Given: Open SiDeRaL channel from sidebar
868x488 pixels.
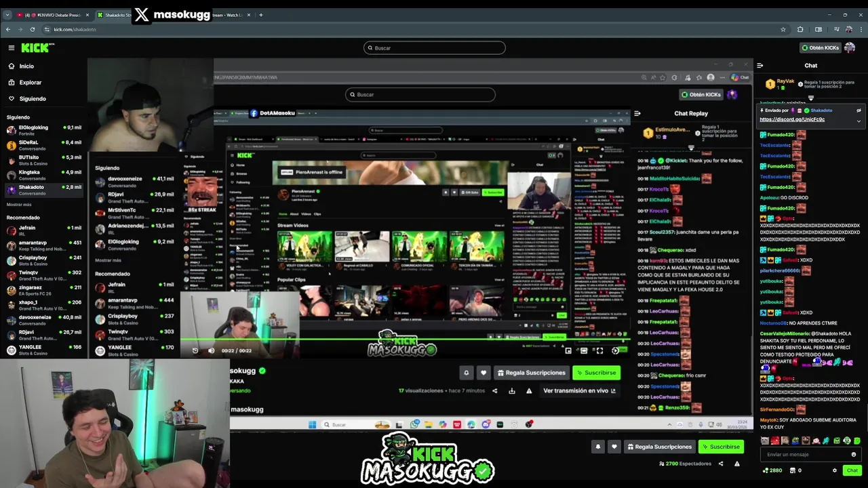Looking at the screenshot, I should coord(43,145).
